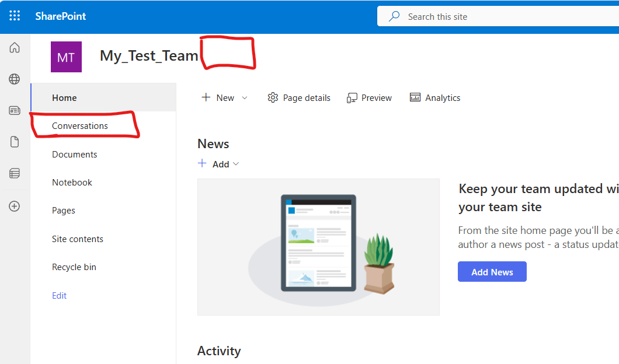Open Documents in the site navigation

point(103,154)
